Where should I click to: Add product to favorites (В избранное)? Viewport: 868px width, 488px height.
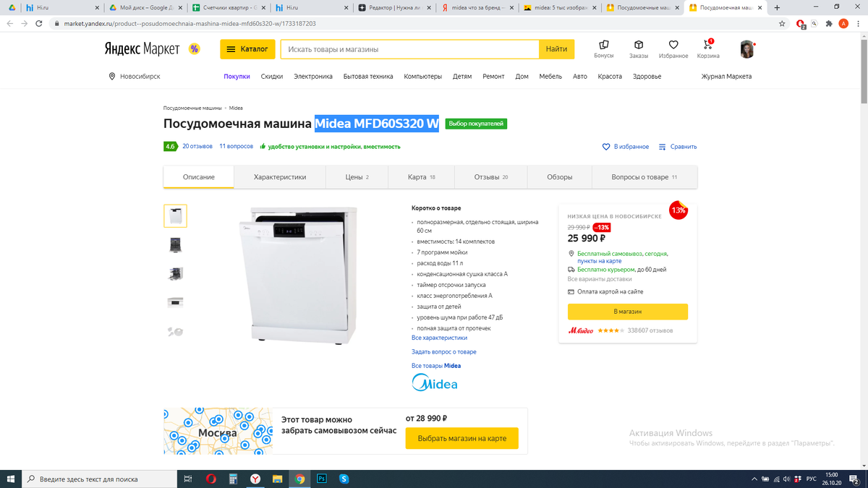[x=626, y=147]
